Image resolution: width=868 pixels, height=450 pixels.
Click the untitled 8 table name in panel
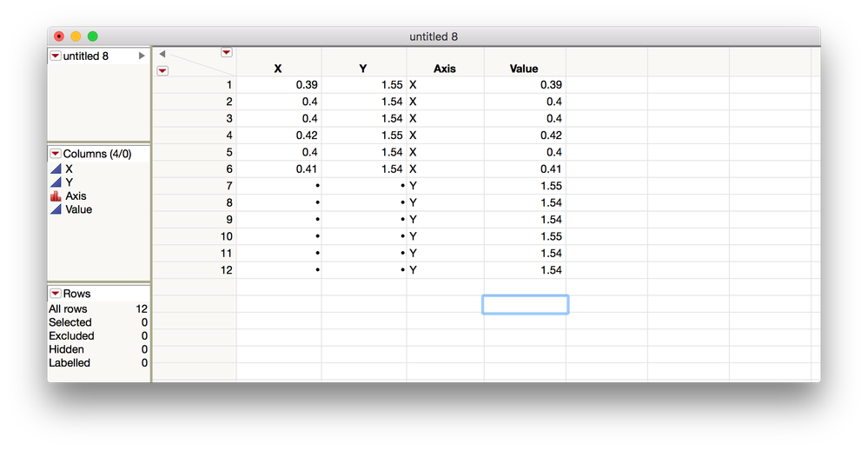click(86, 56)
